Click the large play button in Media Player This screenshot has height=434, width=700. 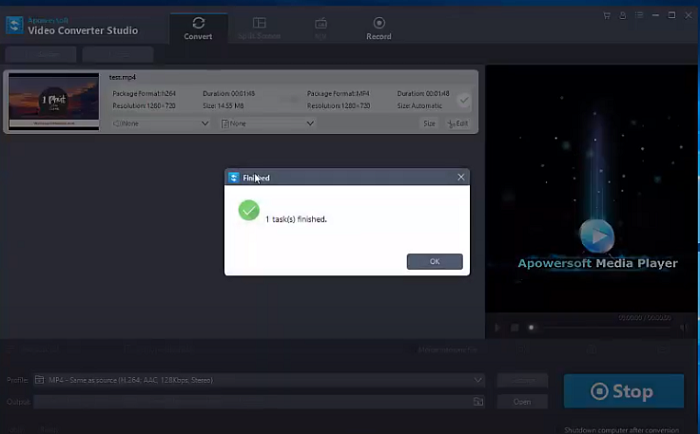(x=597, y=236)
